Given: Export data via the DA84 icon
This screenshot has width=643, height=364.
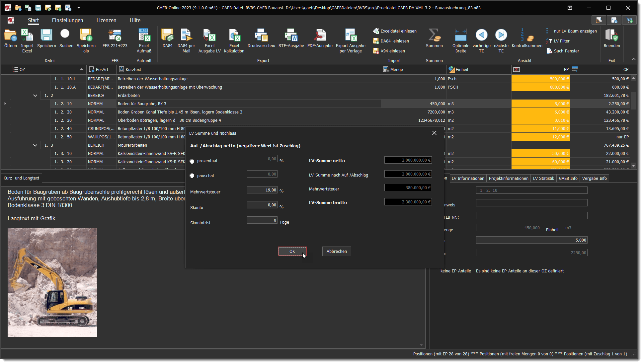Looking at the screenshot, I should [x=167, y=40].
